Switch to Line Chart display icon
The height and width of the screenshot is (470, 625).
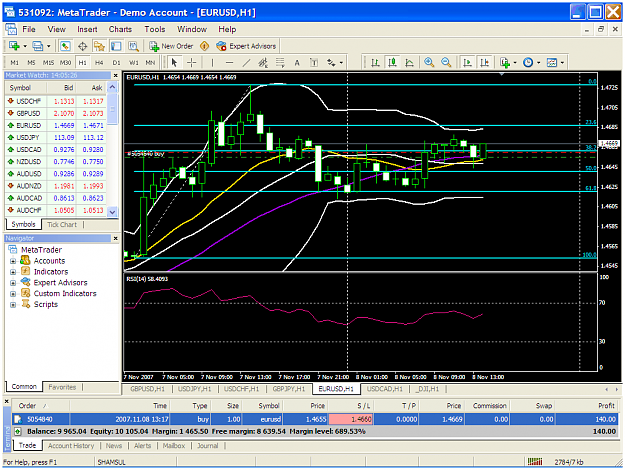point(409,63)
